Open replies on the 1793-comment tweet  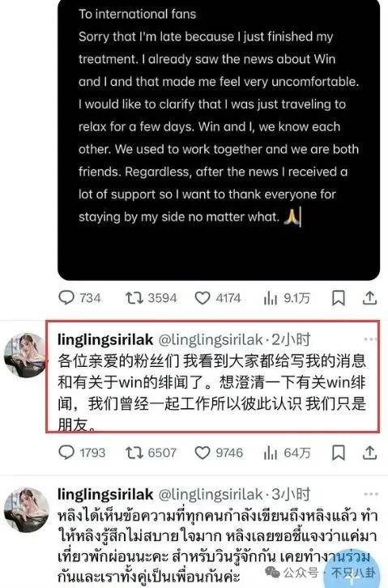tap(82, 453)
